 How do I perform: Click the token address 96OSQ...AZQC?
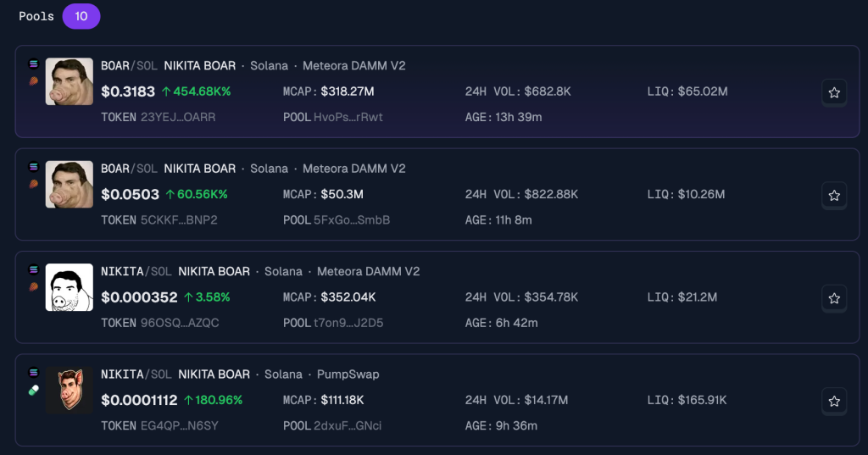(x=180, y=323)
